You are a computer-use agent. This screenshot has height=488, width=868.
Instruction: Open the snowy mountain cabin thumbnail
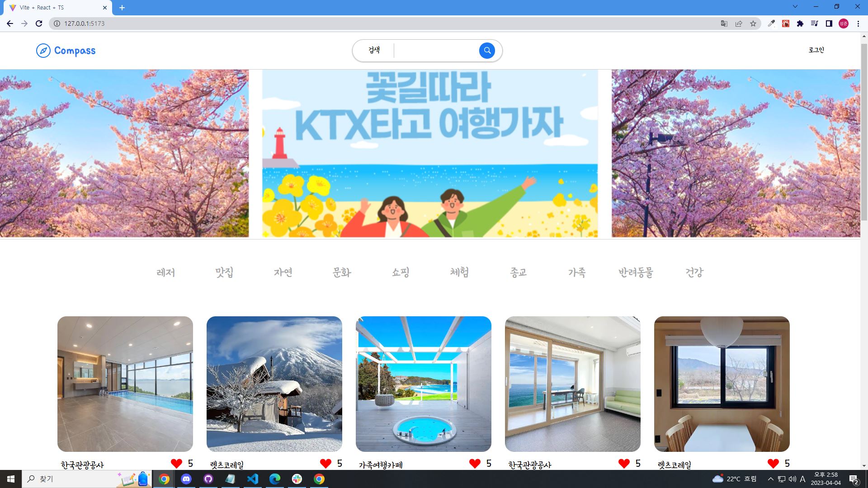274,384
